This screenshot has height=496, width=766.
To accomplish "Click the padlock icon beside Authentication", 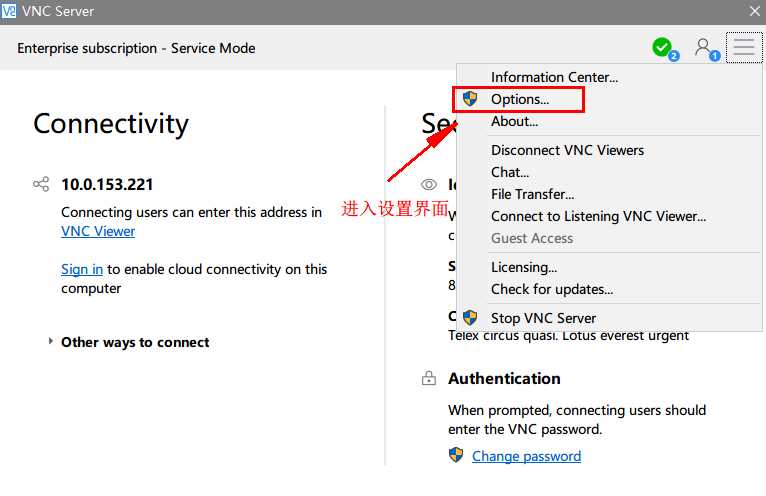I will (x=428, y=378).
